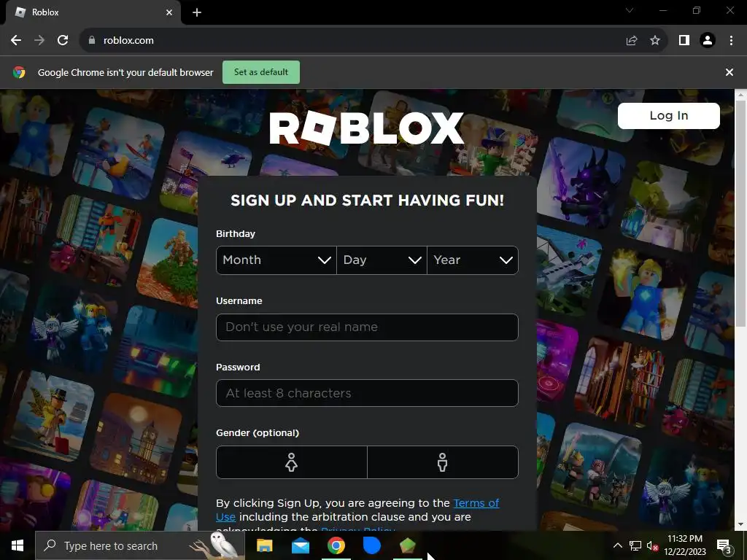Focus the Username input field
Image resolution: width=747 pixels, height=560 pixels.
coord(368,327)
